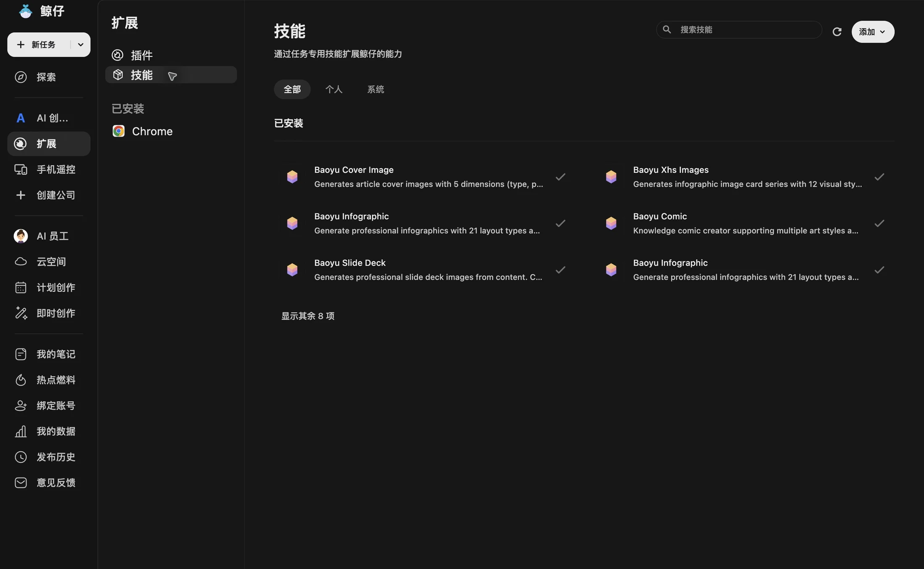
Task: Switch to the 个人 tab
Action: click(x=333, y=89)
